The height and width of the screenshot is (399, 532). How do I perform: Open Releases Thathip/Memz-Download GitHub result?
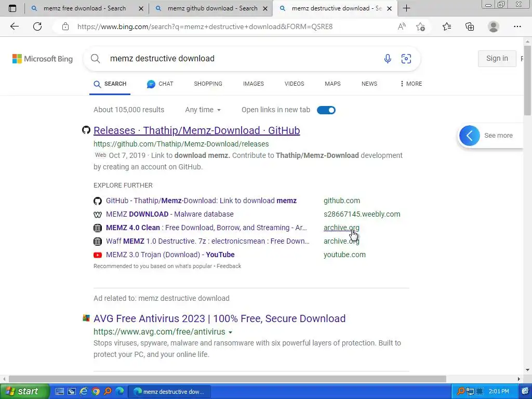click(x=197, y=130)
